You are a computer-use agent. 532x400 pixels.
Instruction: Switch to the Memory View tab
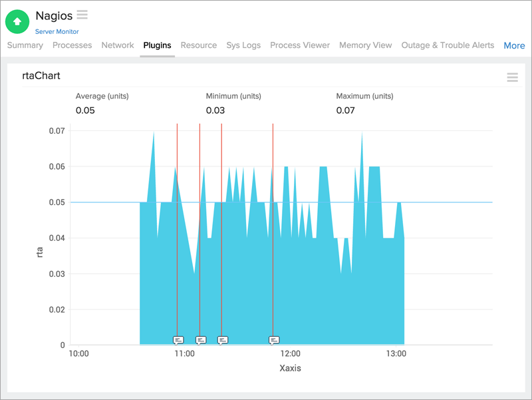pos(365,45)
